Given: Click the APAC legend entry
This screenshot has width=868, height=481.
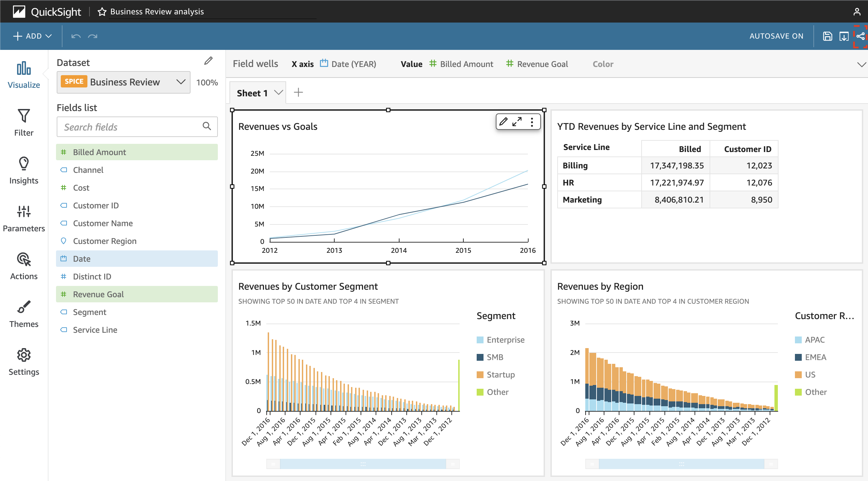Looking at the screenshot, I should click(810, 340).
